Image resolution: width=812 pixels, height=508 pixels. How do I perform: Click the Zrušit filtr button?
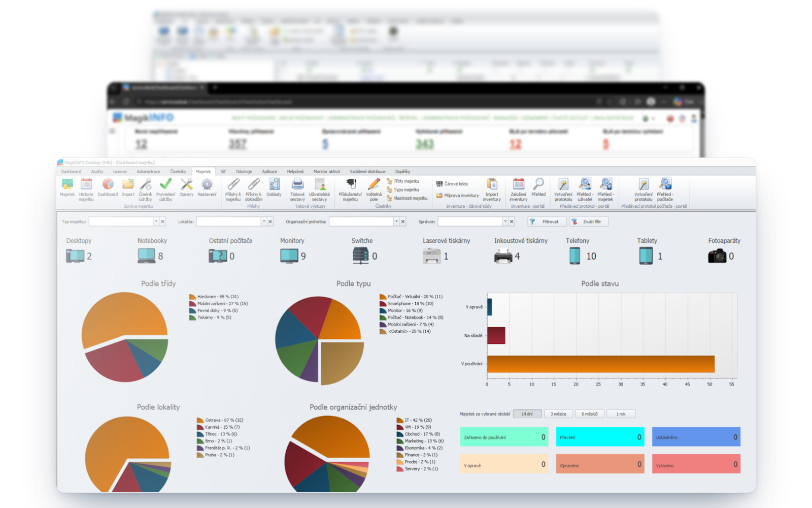coord(588,221)
